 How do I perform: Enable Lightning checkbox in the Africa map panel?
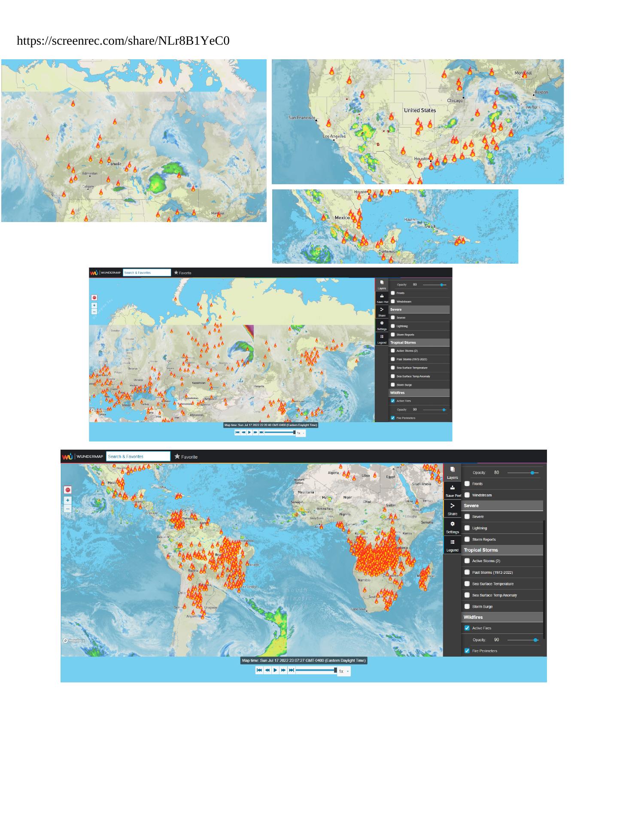tap(467, 528)
